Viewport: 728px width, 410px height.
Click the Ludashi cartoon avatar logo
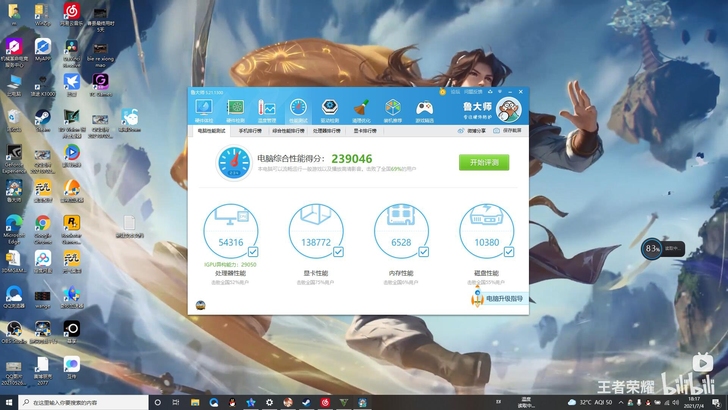pos(508,110)
